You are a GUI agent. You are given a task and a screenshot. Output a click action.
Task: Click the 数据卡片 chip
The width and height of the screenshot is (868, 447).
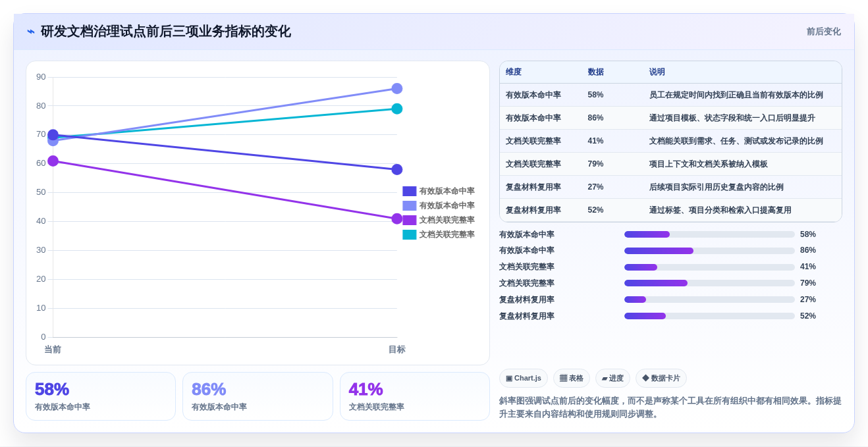point(661,378)
